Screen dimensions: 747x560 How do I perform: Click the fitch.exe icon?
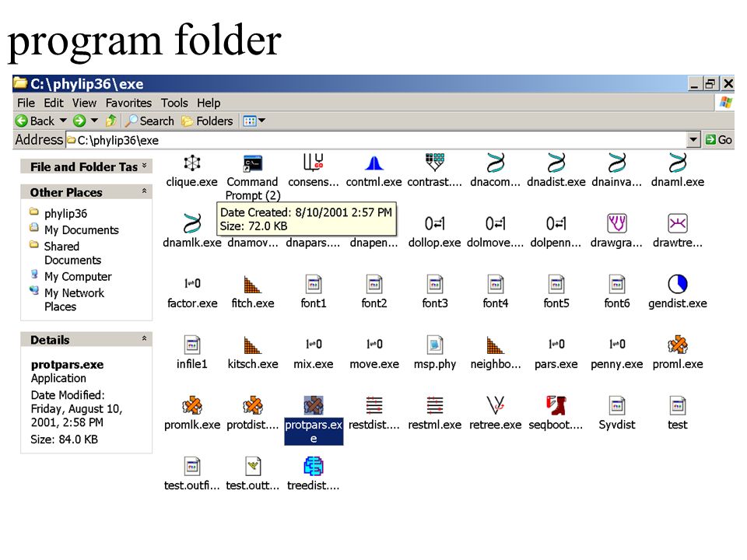[x=252, y=284]
